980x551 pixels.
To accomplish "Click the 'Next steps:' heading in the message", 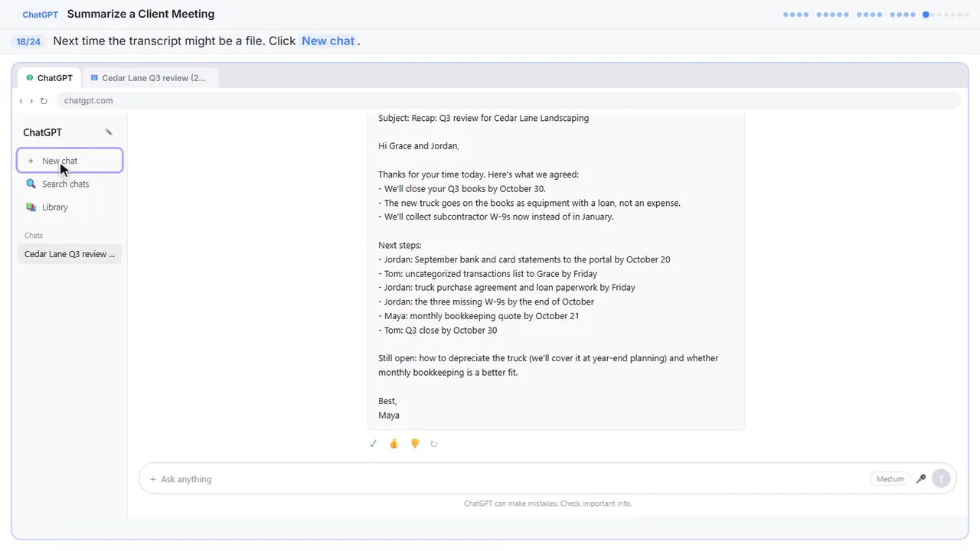I will pos(400,246).
